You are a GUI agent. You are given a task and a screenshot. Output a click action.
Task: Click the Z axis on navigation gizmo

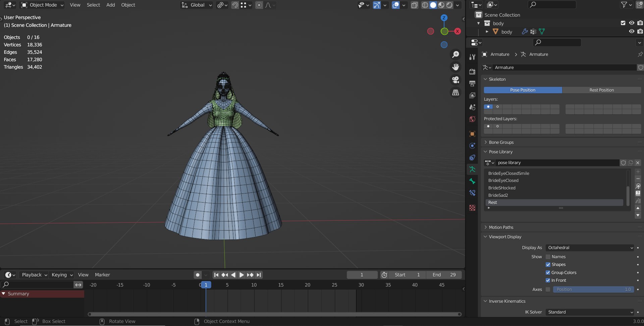[x=444, y=18]
